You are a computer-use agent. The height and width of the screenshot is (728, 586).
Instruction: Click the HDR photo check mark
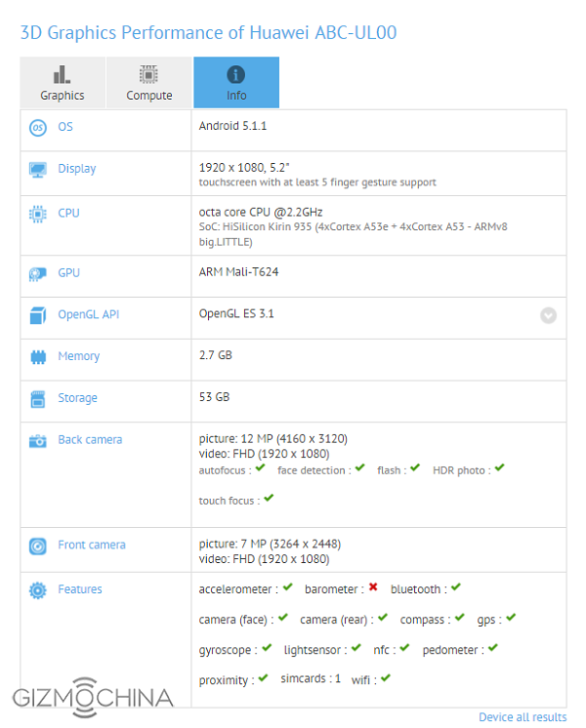(499, 467)
